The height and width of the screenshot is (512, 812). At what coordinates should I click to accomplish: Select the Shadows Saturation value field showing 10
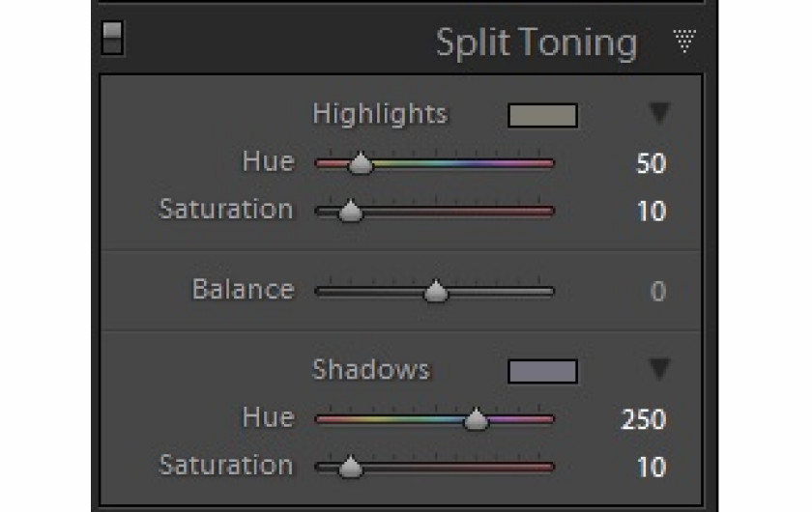(x=651, y=468)
